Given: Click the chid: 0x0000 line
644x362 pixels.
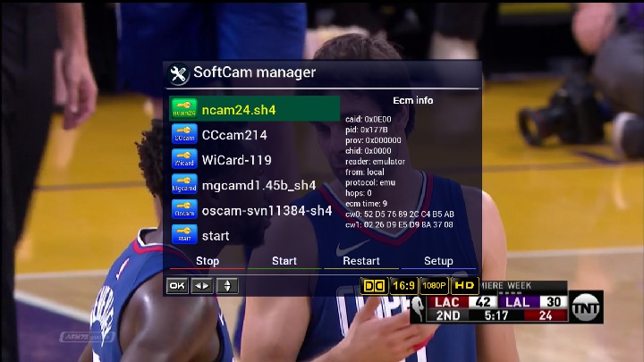Looking at the screenshot, I should pos(368,151).
